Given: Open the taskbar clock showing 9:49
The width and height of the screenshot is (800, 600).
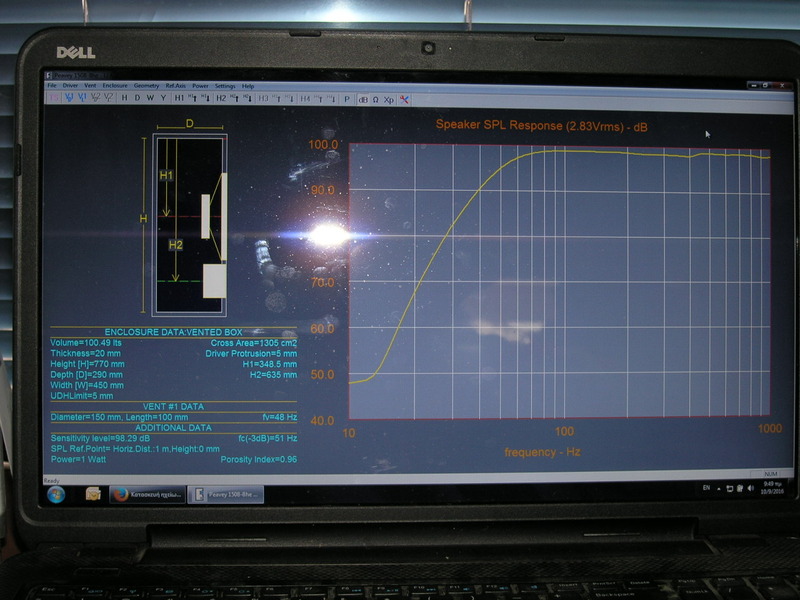Looking at the screenshot, I should click(x=771, y=488).
